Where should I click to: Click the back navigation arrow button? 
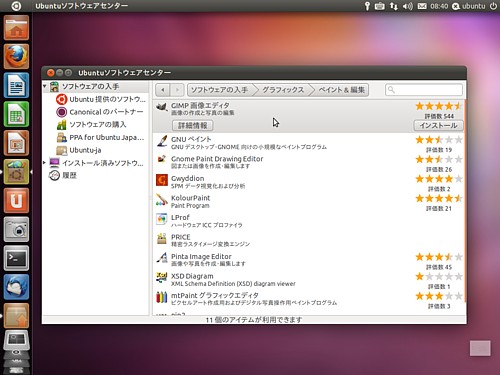pyautogui.click(x=163, y=90)
